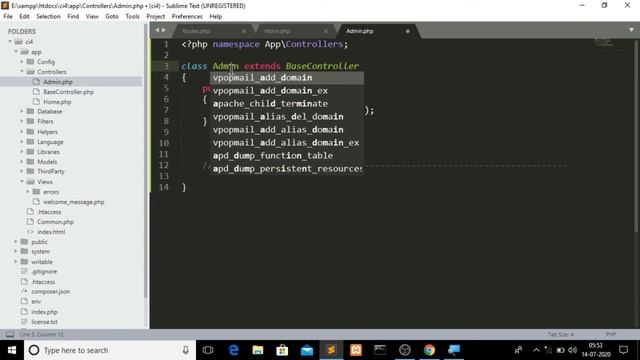Expand the Libraries folder
This screenshot has height=360, width=640.
tap(22, 151)
